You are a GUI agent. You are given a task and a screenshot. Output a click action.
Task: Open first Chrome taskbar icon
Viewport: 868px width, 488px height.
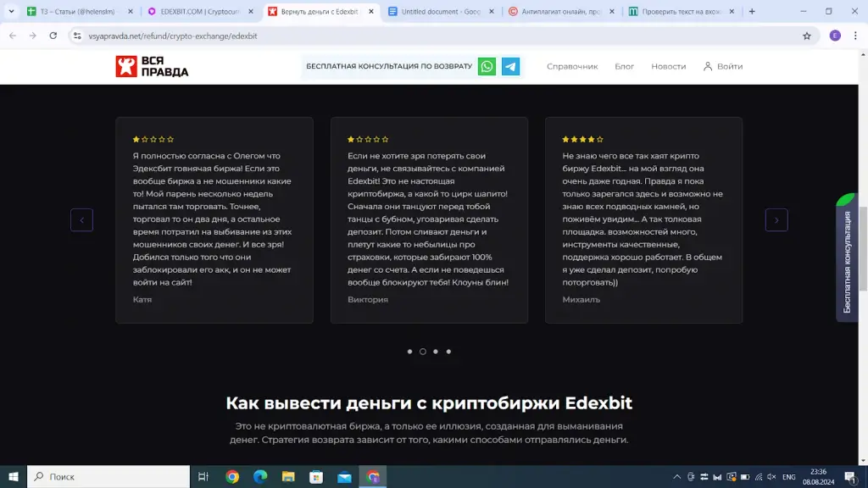click(x=232, y=476)
